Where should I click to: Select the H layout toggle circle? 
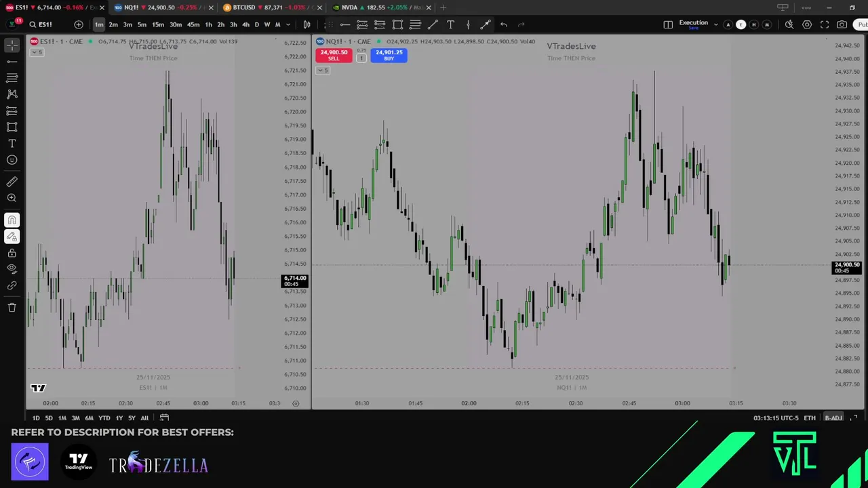point(753,24)
